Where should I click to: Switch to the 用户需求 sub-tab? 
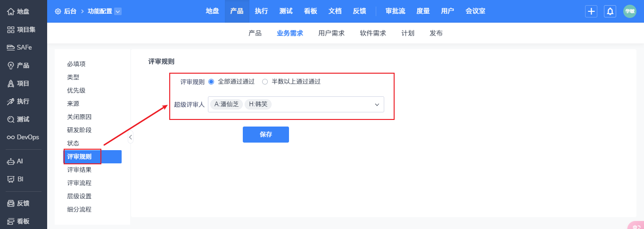331,33
